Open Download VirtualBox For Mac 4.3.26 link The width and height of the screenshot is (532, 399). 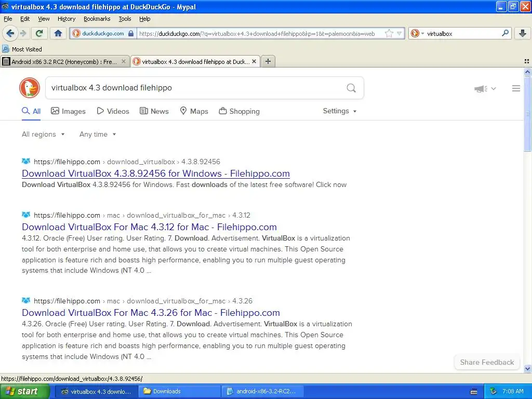tap(151, 313)
